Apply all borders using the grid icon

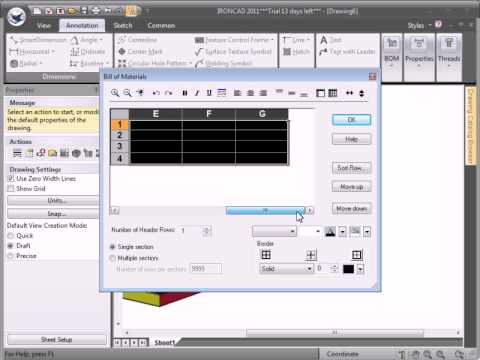[x=266, y=255]
